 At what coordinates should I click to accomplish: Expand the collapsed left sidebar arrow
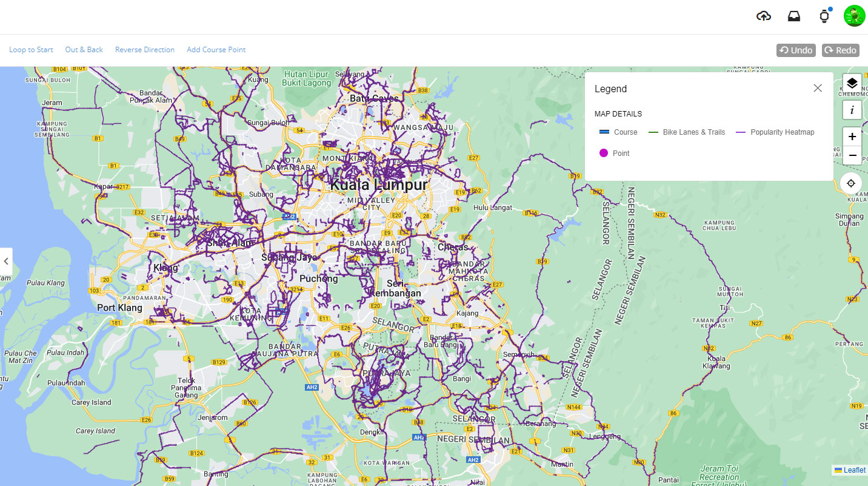pyautogui.click(x=6, y=262)
